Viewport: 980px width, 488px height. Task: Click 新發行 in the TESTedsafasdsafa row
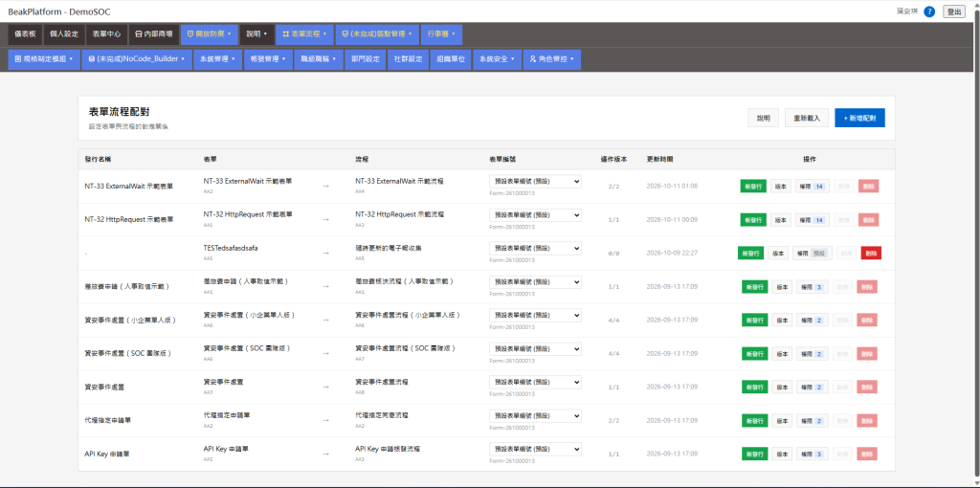pos(750,253)
